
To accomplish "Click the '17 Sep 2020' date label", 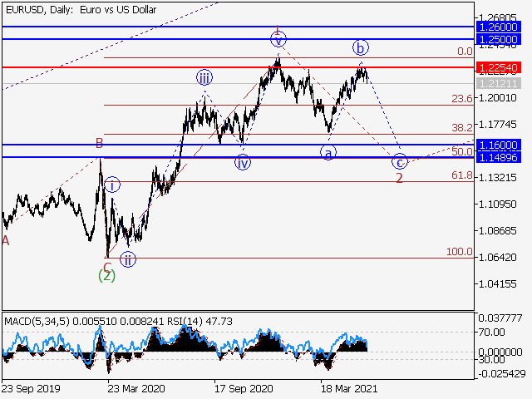I will pyautogui.click(x=244, y=388).
